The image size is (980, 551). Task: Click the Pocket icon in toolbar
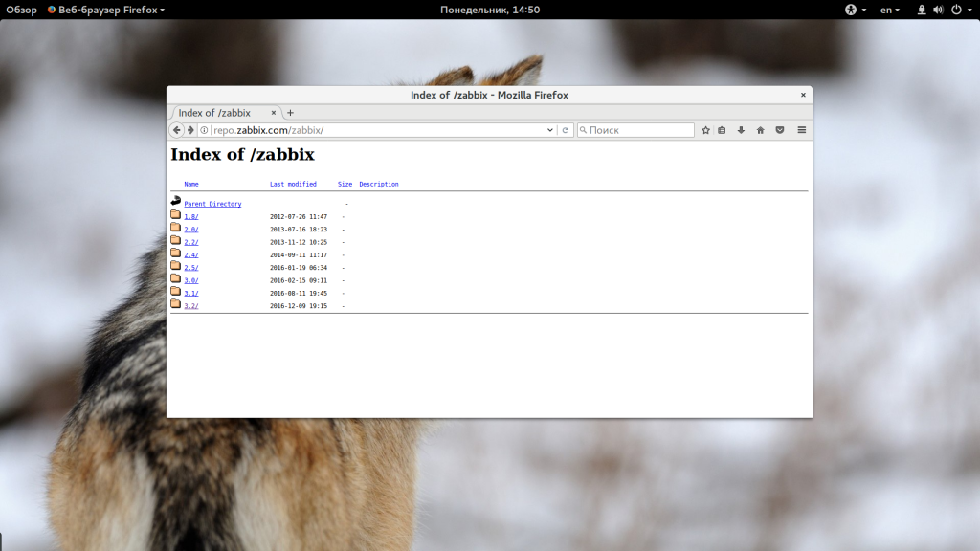pos(780,130)
